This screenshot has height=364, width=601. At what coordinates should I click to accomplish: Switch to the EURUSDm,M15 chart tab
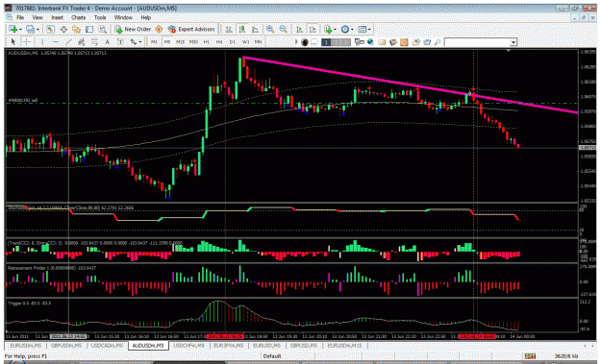[344, 346]
